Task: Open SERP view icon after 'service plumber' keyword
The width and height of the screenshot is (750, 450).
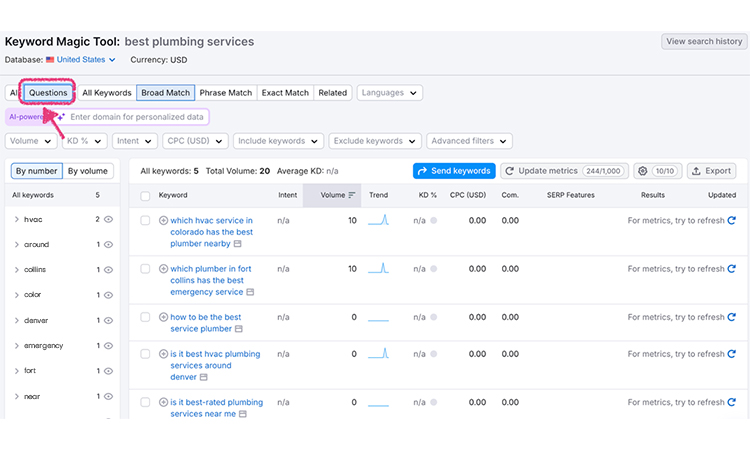Action: [239, 329]
